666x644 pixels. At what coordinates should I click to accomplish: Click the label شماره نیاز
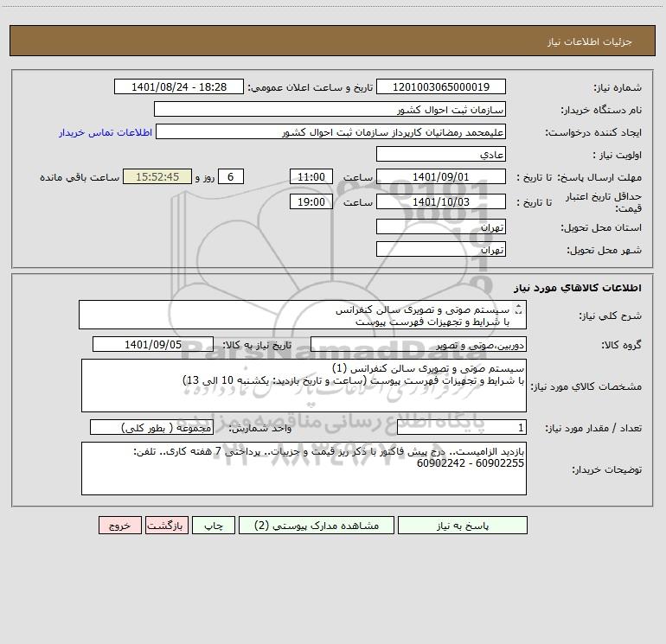(x=618, y=88)
